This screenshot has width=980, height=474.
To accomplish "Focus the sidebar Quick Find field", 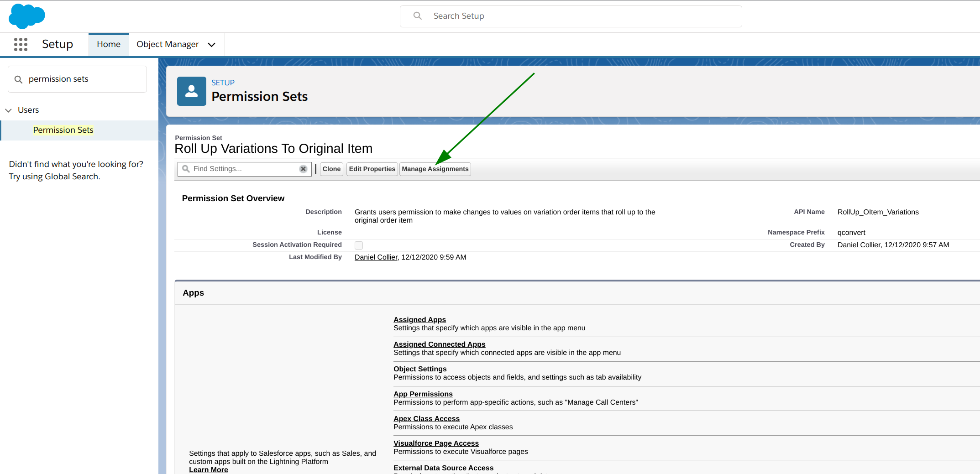I will [77, 79].
